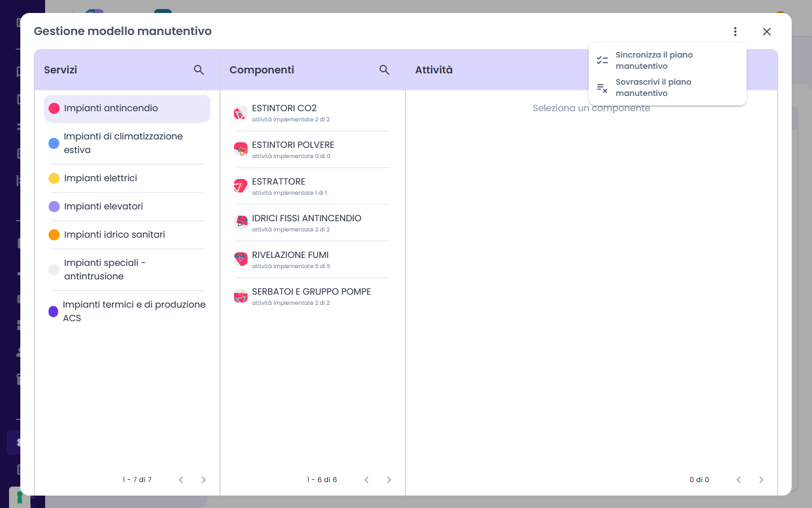
Task: Open the ESTINTORI CO2 component
Action: [312, 113]
